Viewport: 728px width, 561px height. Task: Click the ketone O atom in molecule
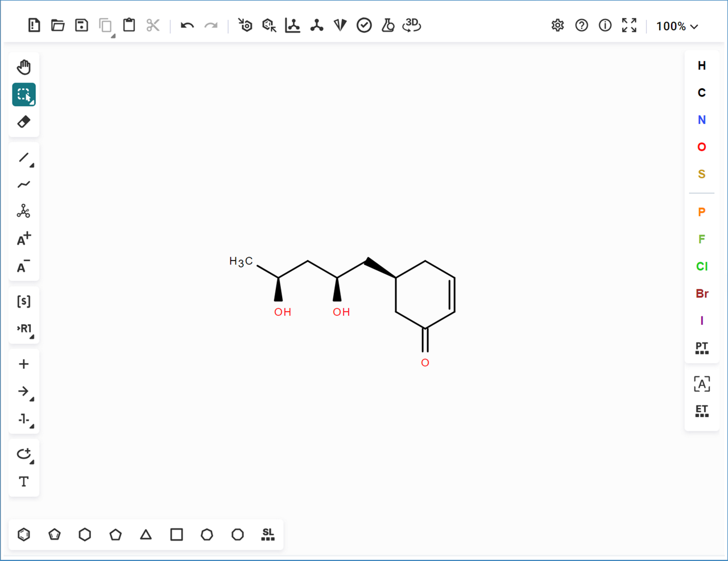point(425,363)
